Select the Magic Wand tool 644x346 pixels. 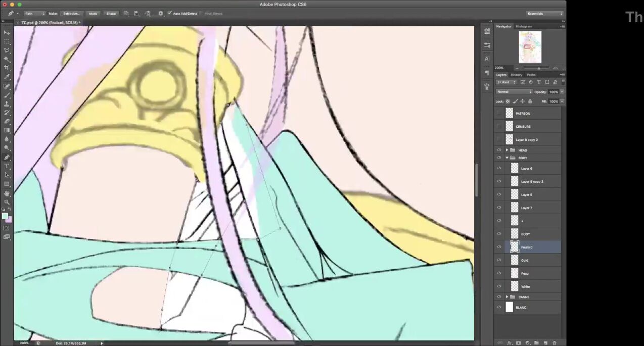tap(7, 59)
